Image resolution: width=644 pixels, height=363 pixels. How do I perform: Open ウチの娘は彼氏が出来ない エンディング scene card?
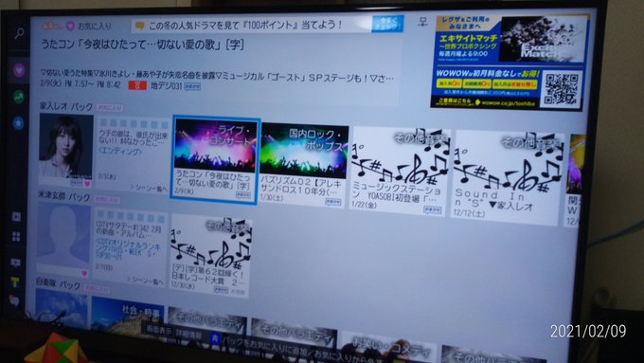pyautogui.click(x=133, y=154)
